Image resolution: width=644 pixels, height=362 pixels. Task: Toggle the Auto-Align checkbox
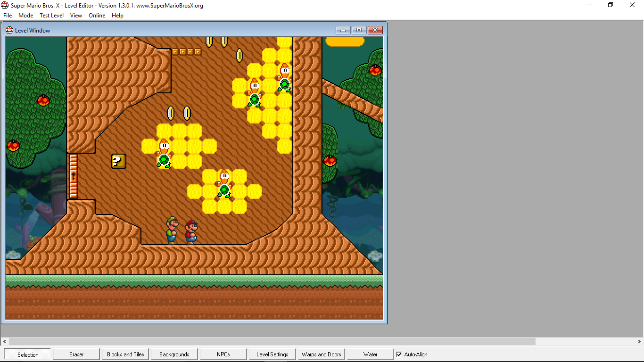click(399, 354)
